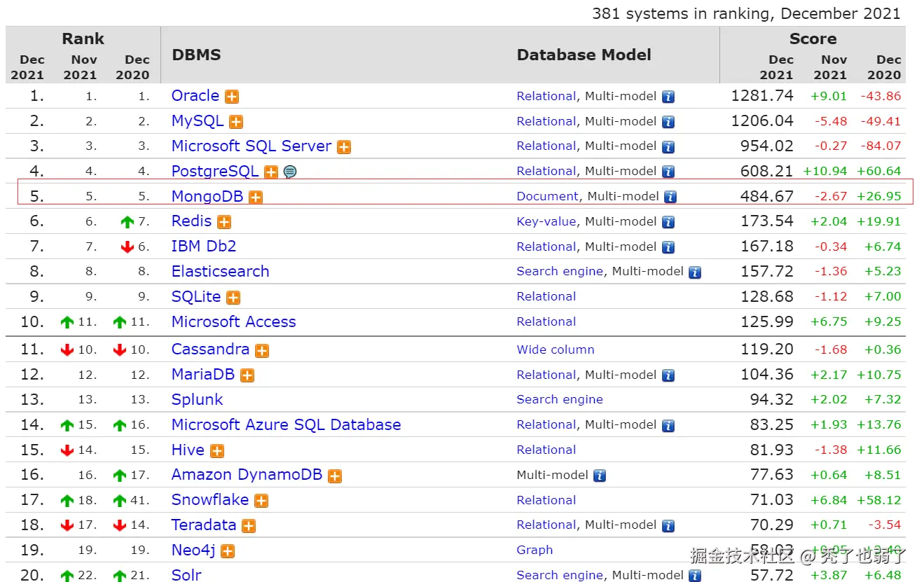Expand the plus icon next to Cassandra

(x=262, y=350)
